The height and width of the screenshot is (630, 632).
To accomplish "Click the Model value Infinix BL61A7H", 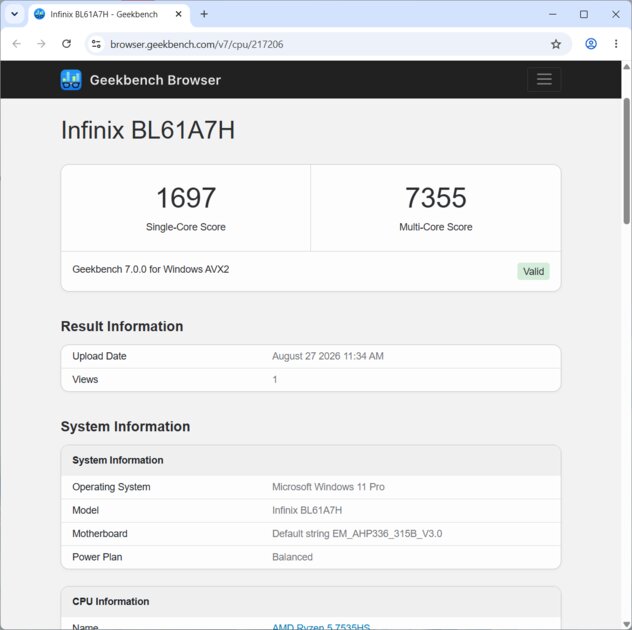I will (x=307, y=510).
